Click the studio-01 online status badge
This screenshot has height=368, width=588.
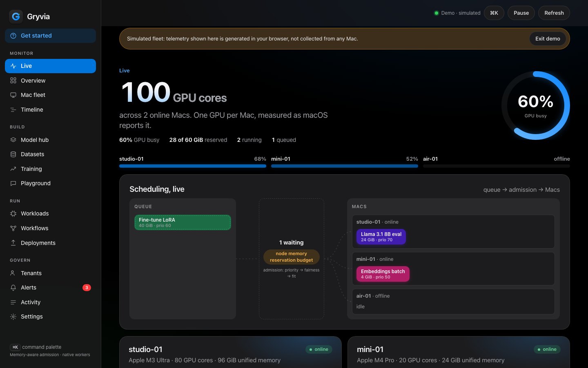coord(319,349)
